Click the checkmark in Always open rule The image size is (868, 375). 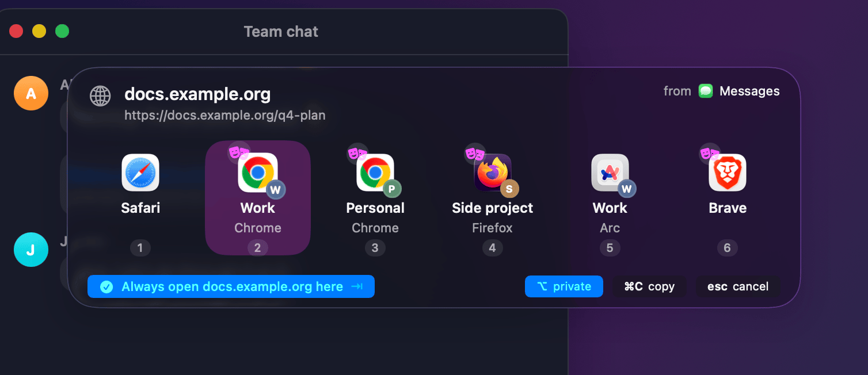point(106,287)
